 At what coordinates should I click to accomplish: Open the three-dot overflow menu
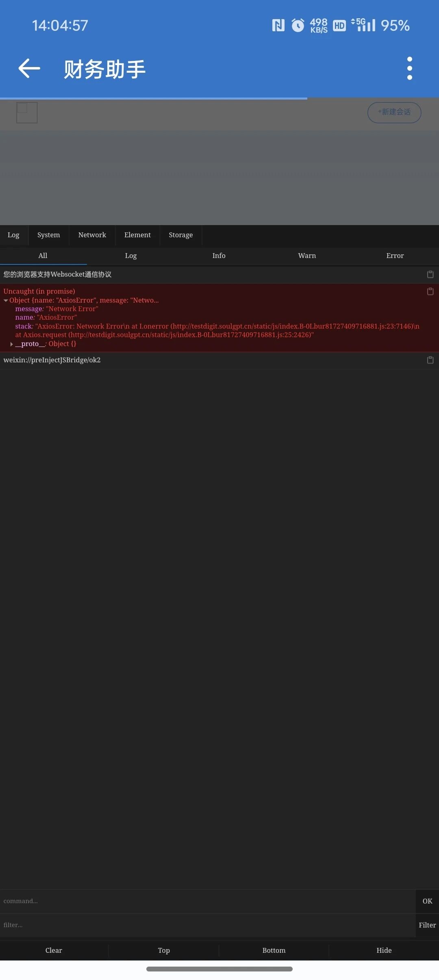click(x=410, y=68)
